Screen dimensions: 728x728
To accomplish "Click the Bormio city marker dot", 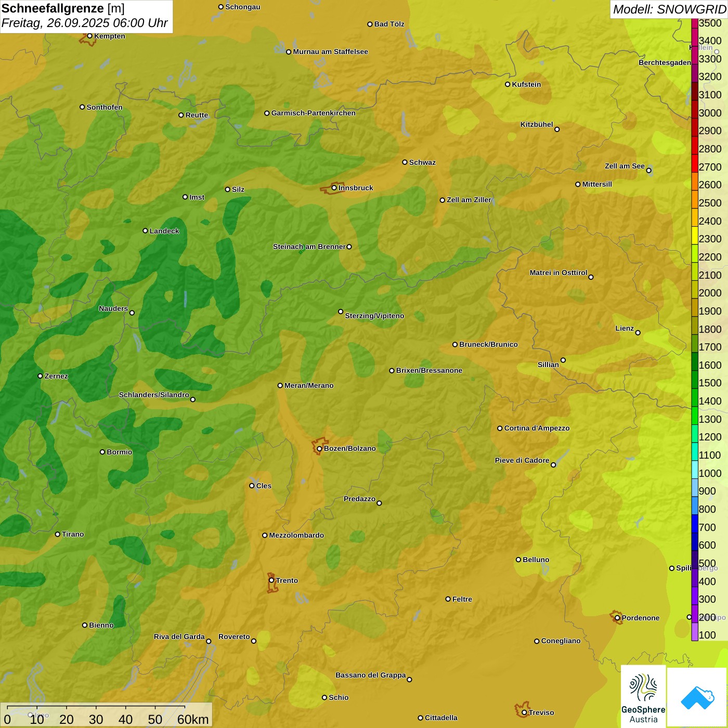I will (102, 452).
